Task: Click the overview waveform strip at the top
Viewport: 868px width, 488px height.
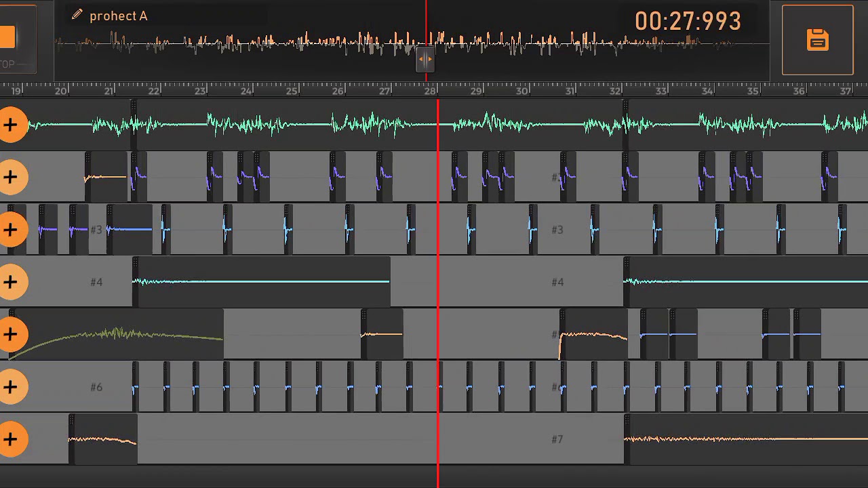Action: [x=412, y=43]
